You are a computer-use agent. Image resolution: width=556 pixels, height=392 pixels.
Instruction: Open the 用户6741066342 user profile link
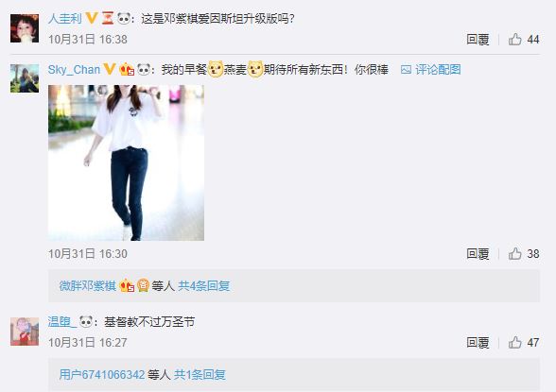(102, 374)
